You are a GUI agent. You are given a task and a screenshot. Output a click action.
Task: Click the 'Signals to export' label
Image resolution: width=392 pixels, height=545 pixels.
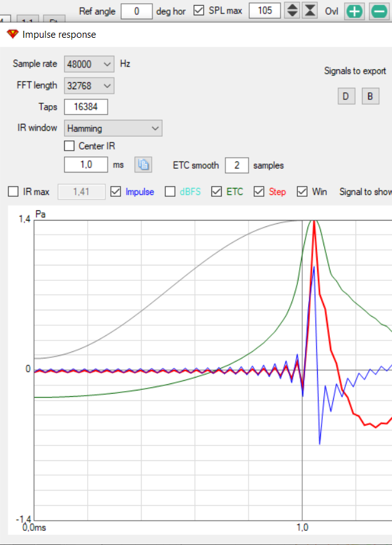[x=355, y=71]
